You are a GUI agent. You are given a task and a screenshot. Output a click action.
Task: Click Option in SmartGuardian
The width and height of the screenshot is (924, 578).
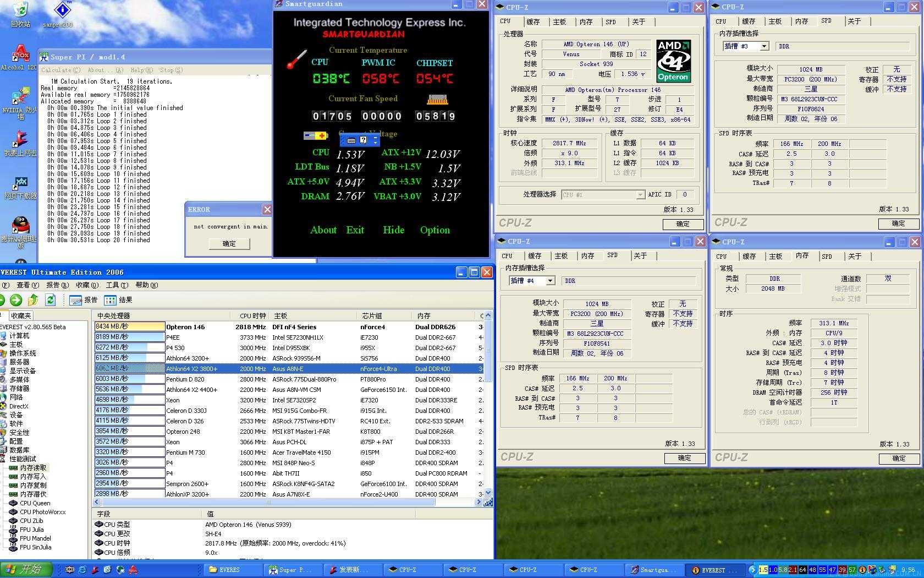click(x=435, y=230)
